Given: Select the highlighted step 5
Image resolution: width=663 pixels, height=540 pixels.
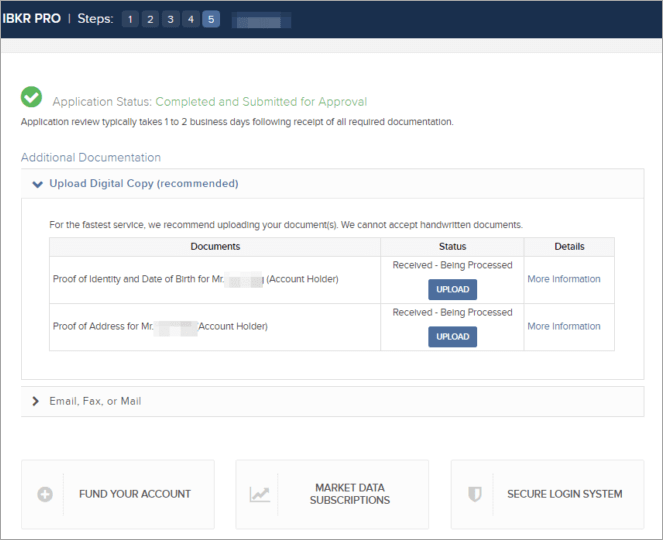Looking at the screenshot, I should coord(211,19).
